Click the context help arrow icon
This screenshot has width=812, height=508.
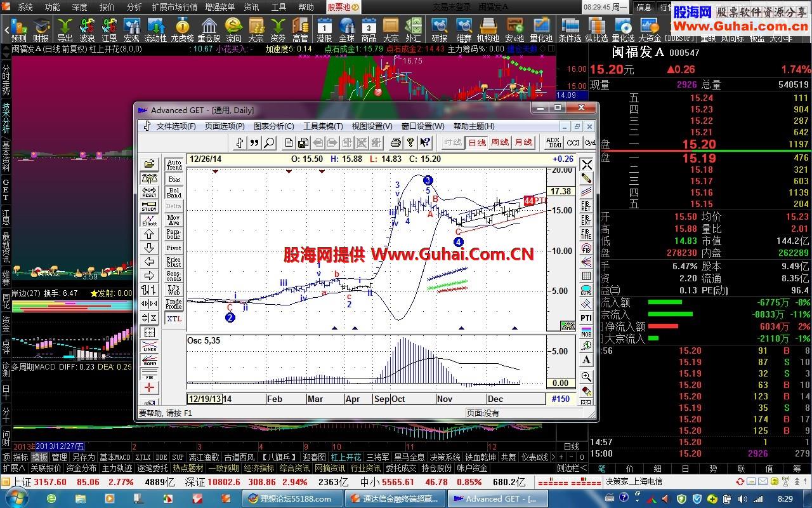pos(425,143)
